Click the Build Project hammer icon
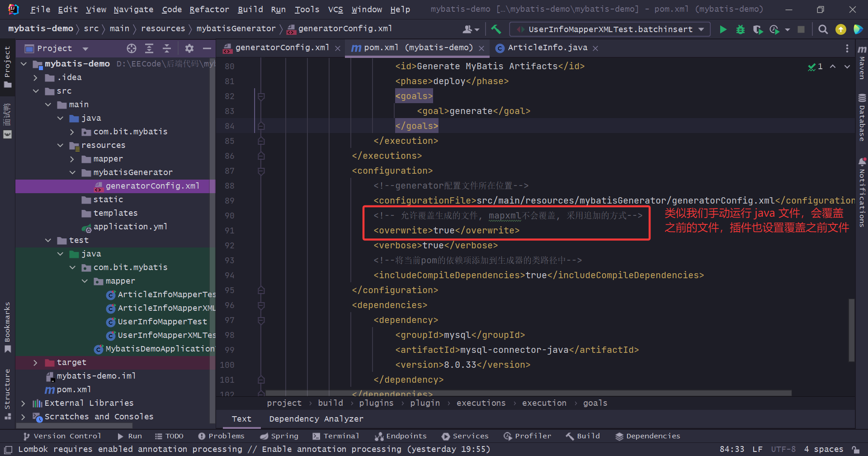 pos(496,29)
